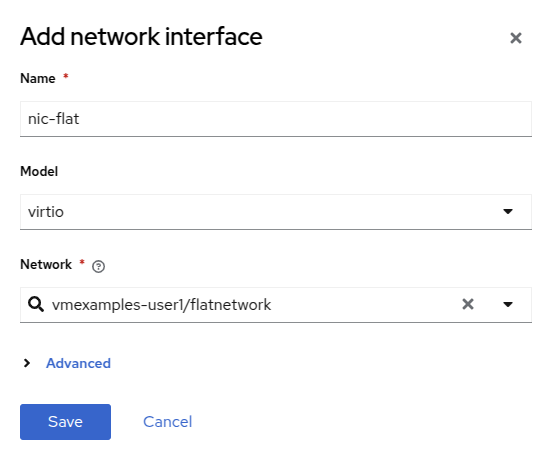552x463 pixels.
Task: Click the red asterisk beside Network
Action: click(82, 262)
